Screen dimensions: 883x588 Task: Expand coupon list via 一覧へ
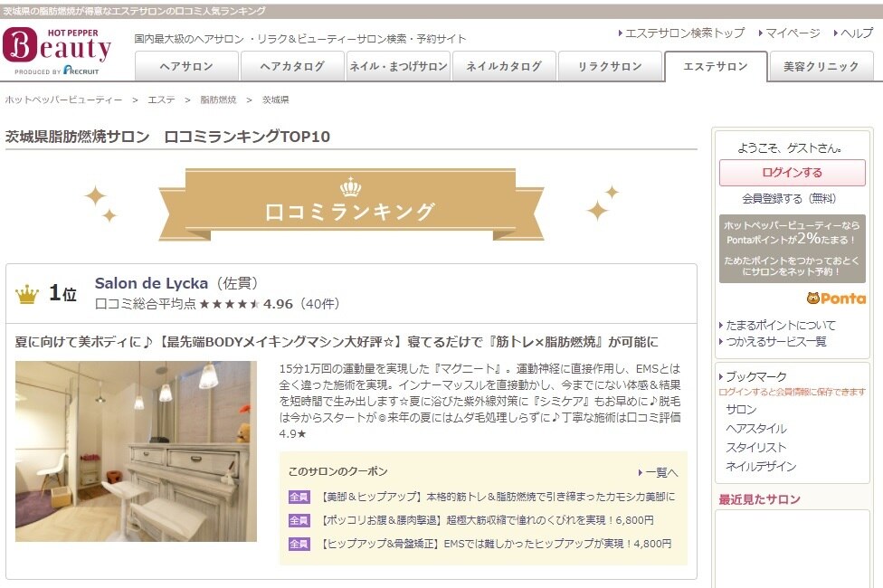coord(660,472)
